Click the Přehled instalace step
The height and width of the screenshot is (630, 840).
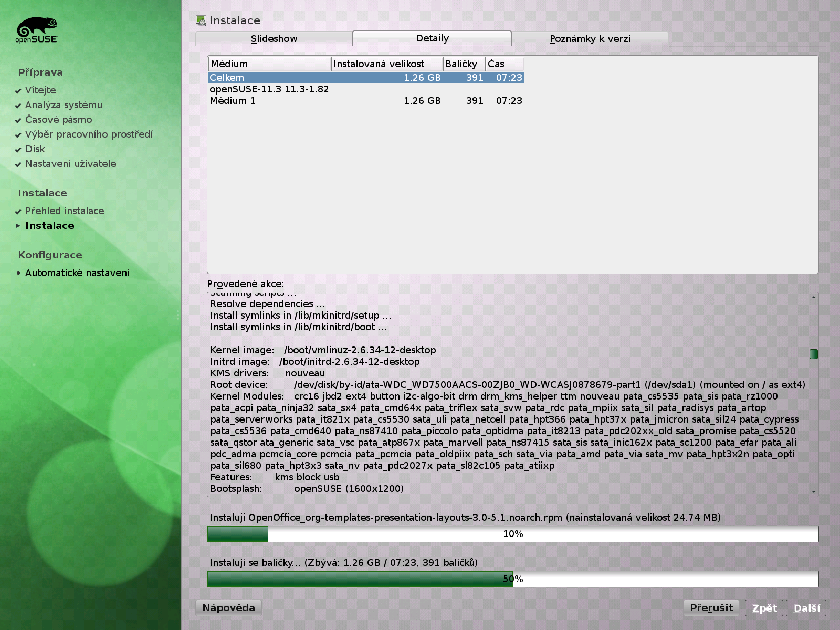pyautogui.click(x=65, y=211)
